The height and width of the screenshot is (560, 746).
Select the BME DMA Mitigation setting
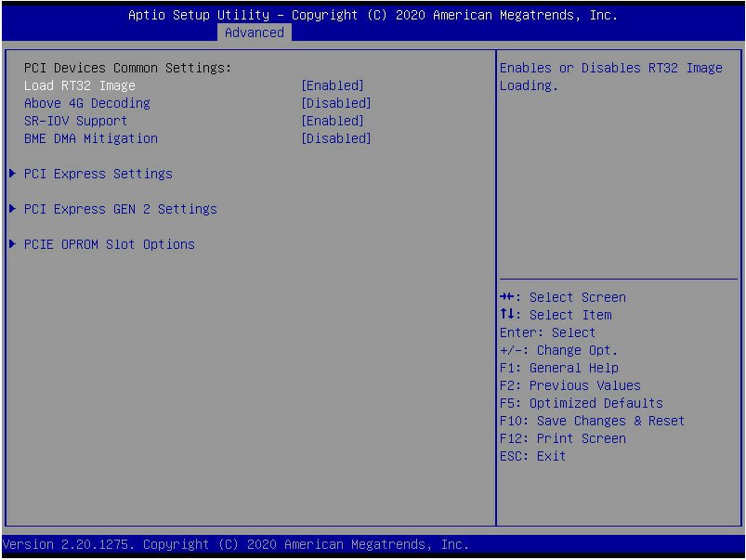click(x=91, y=138)
